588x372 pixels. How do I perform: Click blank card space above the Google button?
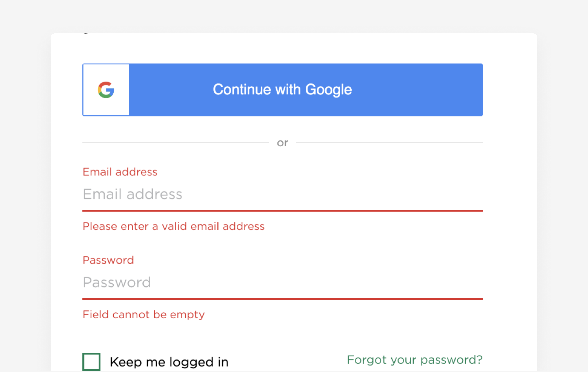tap(282, 48)
